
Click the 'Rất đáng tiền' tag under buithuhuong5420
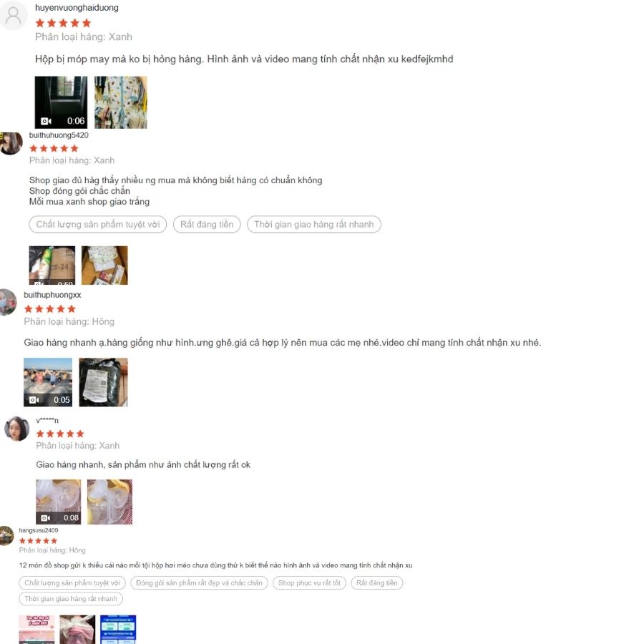(207, 224)
